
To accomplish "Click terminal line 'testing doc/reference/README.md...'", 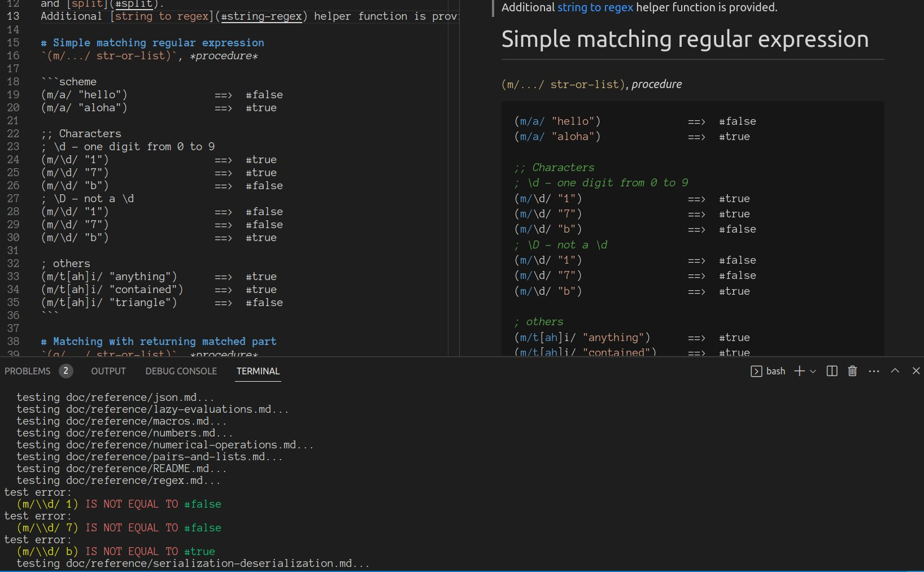I will click(x=121, y=469).
